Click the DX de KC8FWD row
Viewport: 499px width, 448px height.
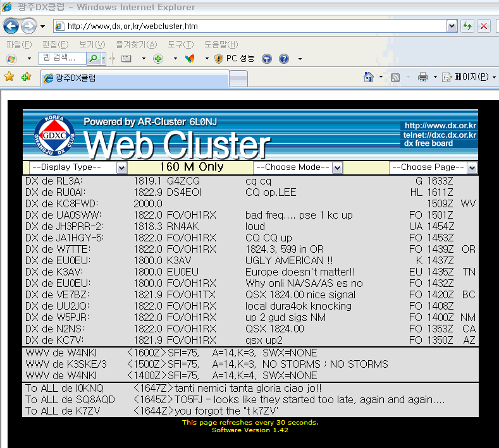(250, 203)
